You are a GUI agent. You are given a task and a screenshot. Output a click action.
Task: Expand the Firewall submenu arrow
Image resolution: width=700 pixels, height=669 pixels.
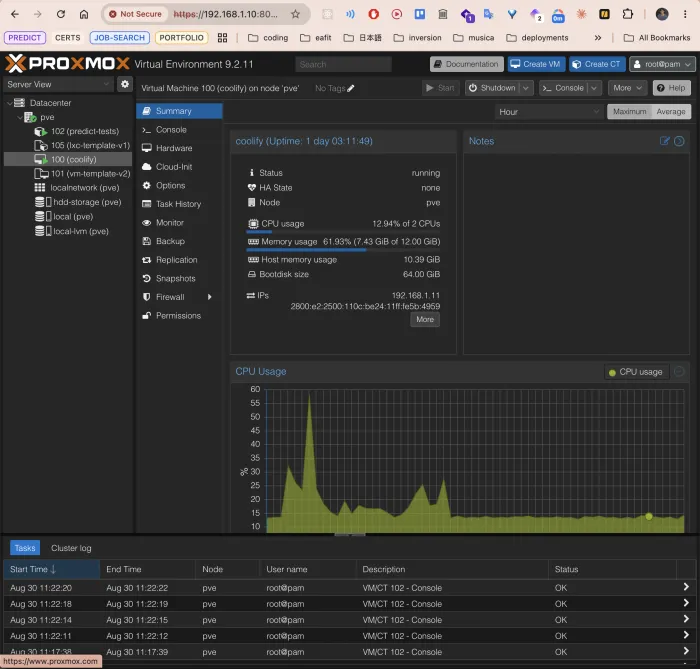click(209, 297)
